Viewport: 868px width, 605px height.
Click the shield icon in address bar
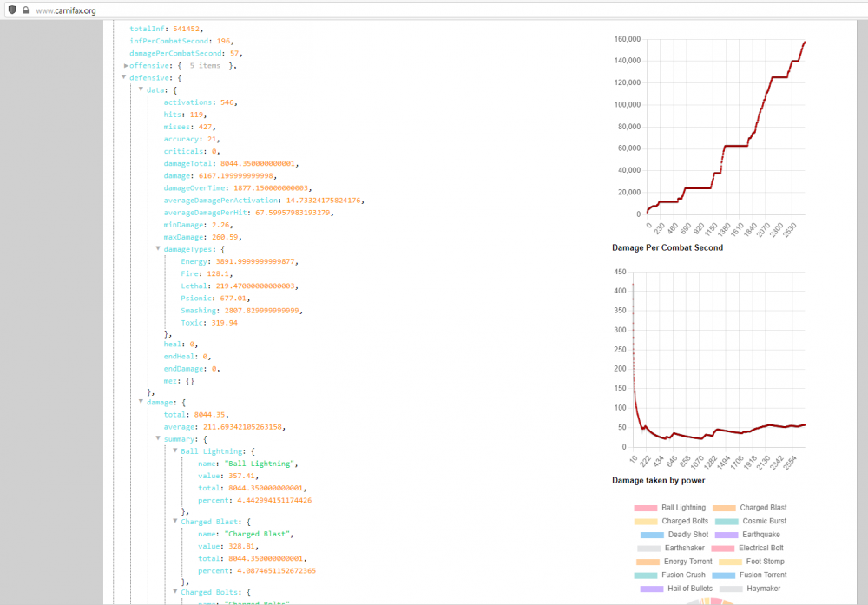[12, 10]
